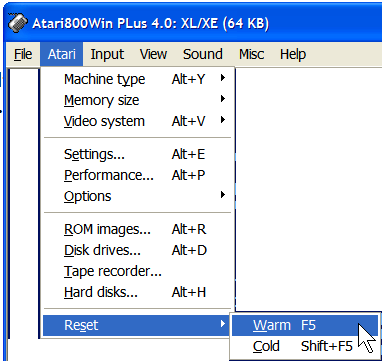Open the Misc menu
This screenshot has height=361, width=382.
(251, 54)
